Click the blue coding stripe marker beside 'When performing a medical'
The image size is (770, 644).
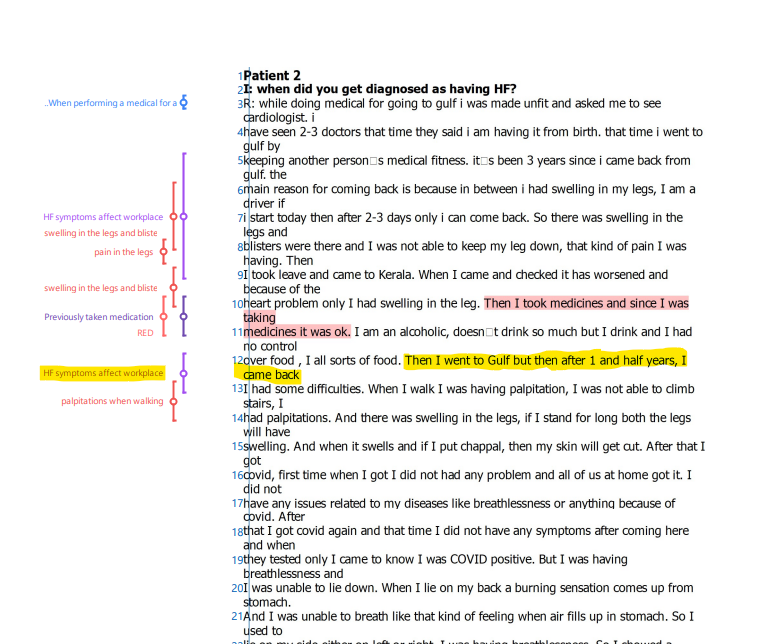tap(184, 103)
